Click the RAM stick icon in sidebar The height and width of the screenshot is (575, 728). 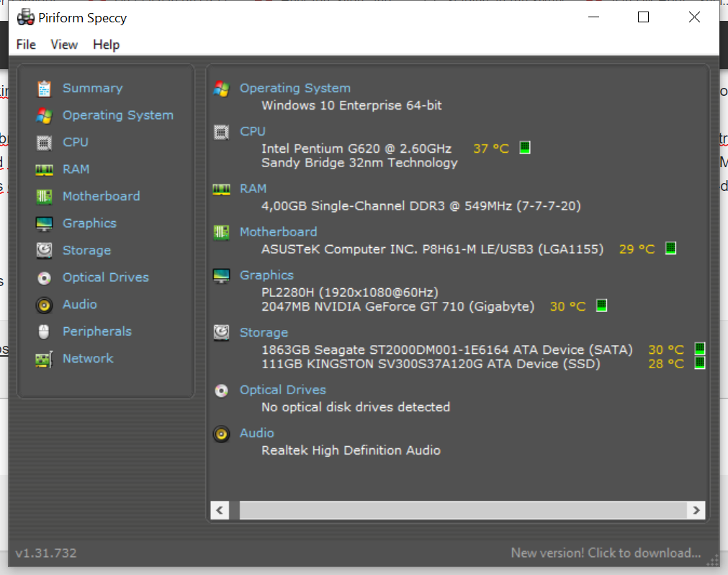pos(44,170)
